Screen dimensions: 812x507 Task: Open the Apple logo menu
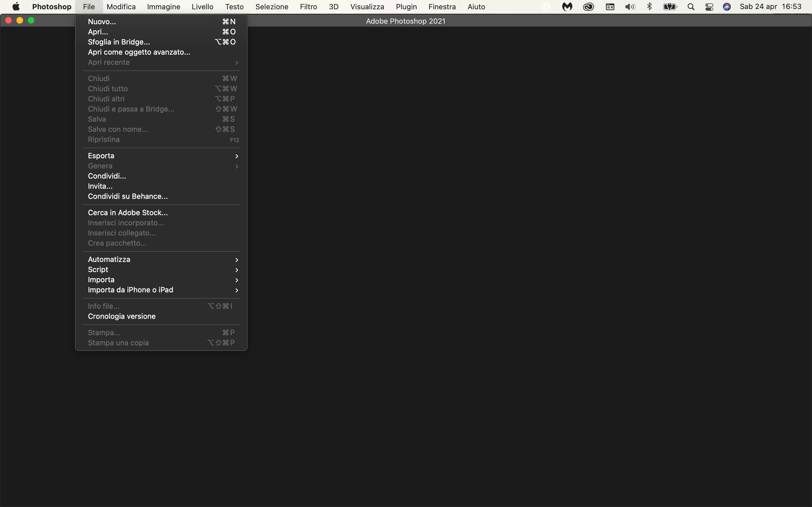tap(16, 7)
